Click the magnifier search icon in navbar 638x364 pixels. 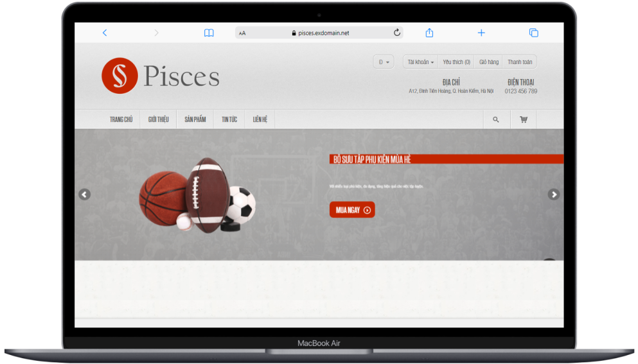pyautogui.click(x=496, y=119)
